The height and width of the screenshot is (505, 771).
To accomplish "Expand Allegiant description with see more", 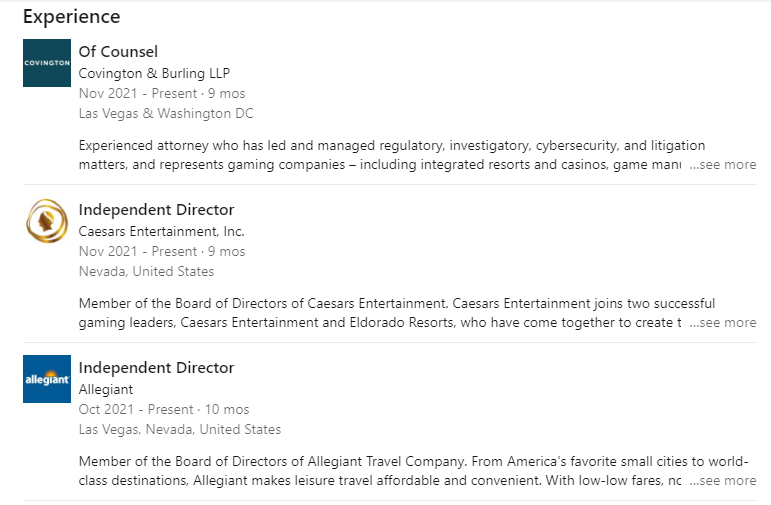I will tap(723, 481).
